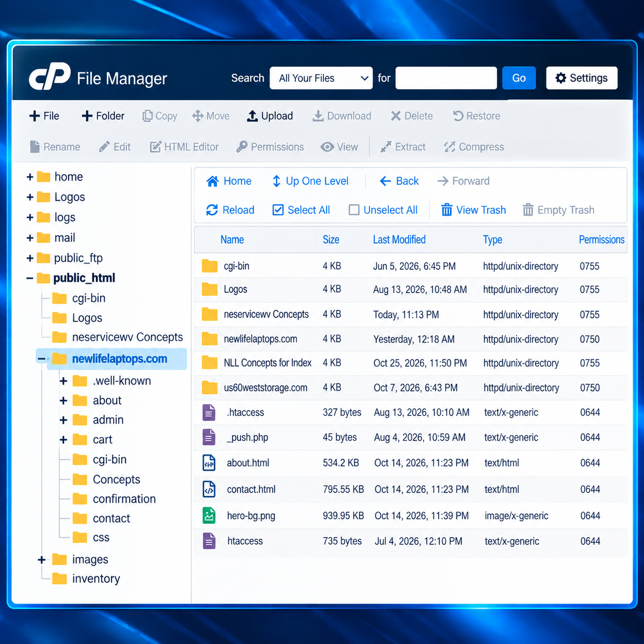The image size is (644, 644).
Task: Open the HTML Editor
Action: click(x=184, y=147)
